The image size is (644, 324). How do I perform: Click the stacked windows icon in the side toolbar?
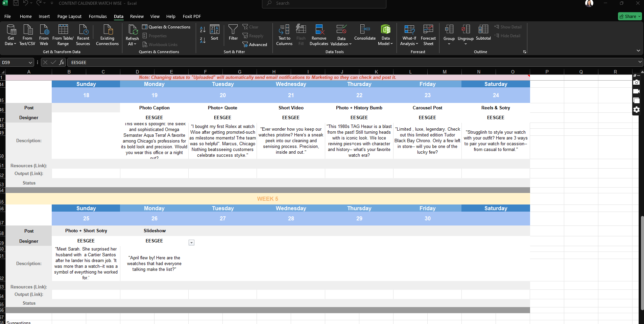(x=637, y=101)
